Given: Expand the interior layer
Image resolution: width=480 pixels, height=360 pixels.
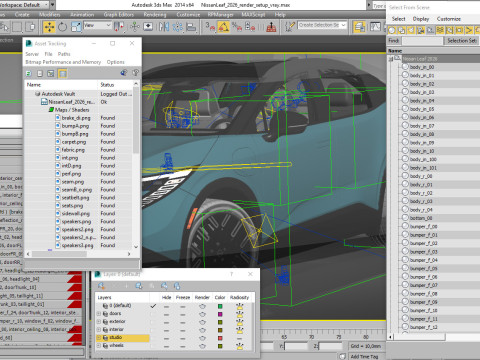Looking at the screenshot, I should point(99,330).
